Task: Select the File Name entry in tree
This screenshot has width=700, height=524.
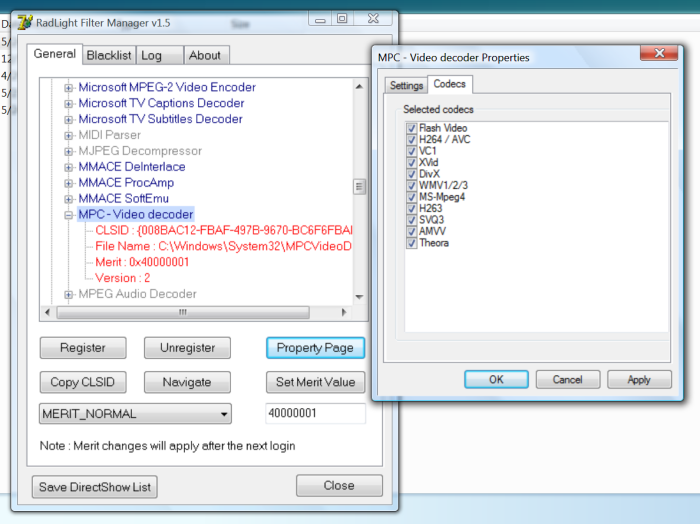Action: 224,246
